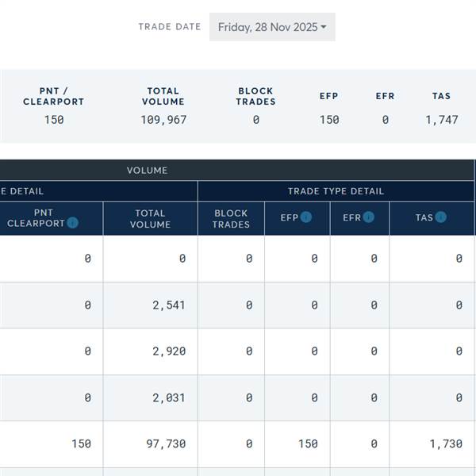Click the info icon beside PNT Clearport header
The image size is (476, 476).
click(x=72, y=223)
